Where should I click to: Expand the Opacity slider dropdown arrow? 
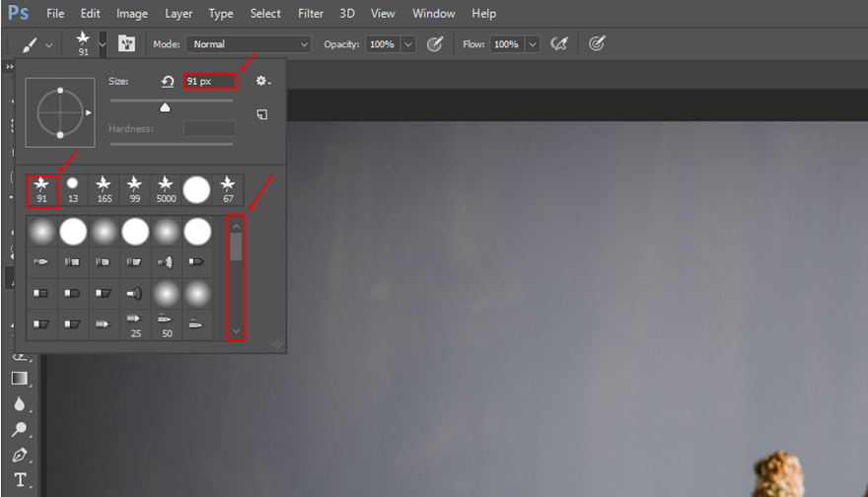408,44
